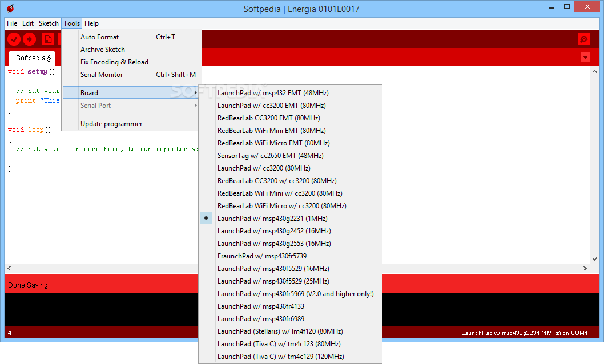Maximize the Energia window

click(x=567, y=6)
